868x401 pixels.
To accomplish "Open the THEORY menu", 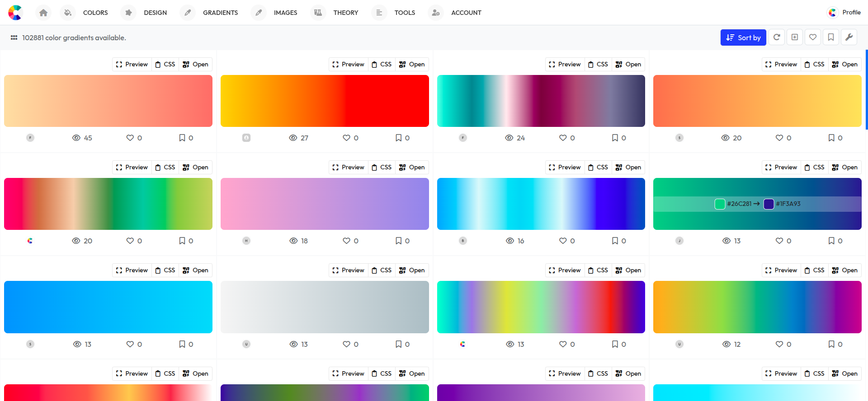I will 346,13.
